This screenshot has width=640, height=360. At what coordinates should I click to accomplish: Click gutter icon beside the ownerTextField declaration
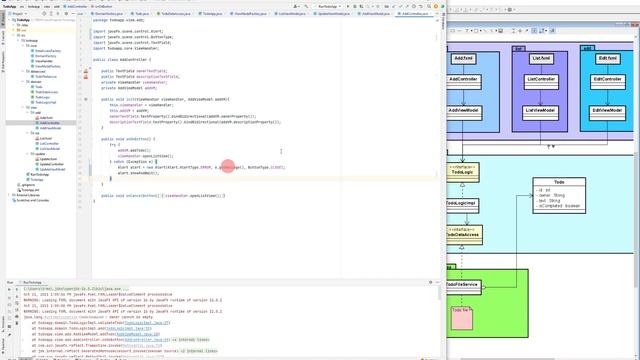pos(86,71)
